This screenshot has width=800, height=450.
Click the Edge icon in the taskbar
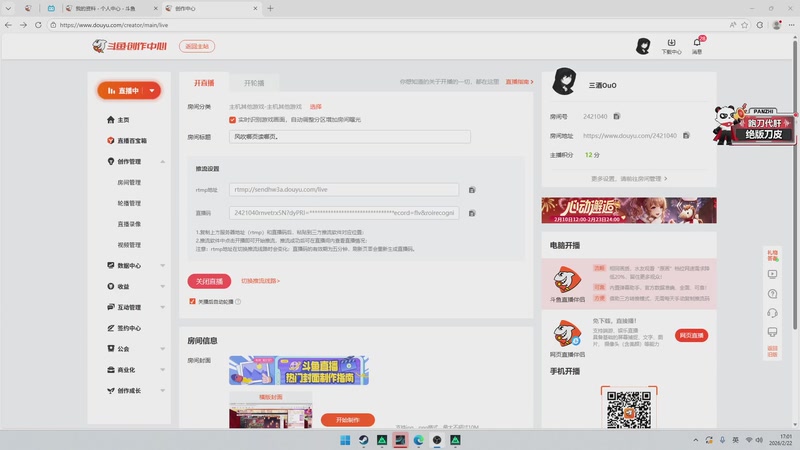click(418, 440)
